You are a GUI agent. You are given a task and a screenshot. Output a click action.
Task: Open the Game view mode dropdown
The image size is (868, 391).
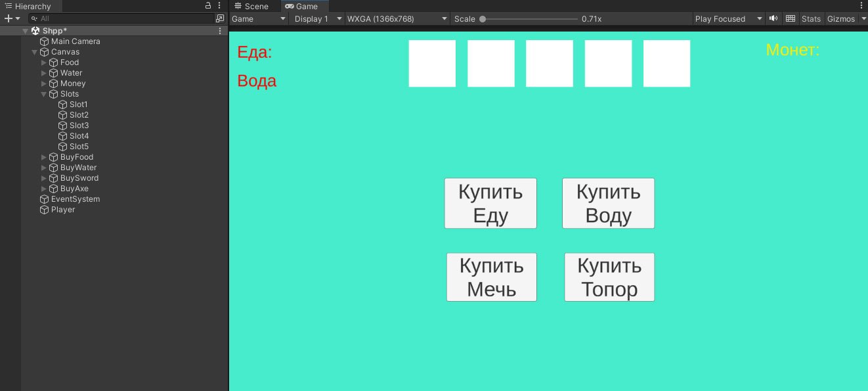click(259, 19)
